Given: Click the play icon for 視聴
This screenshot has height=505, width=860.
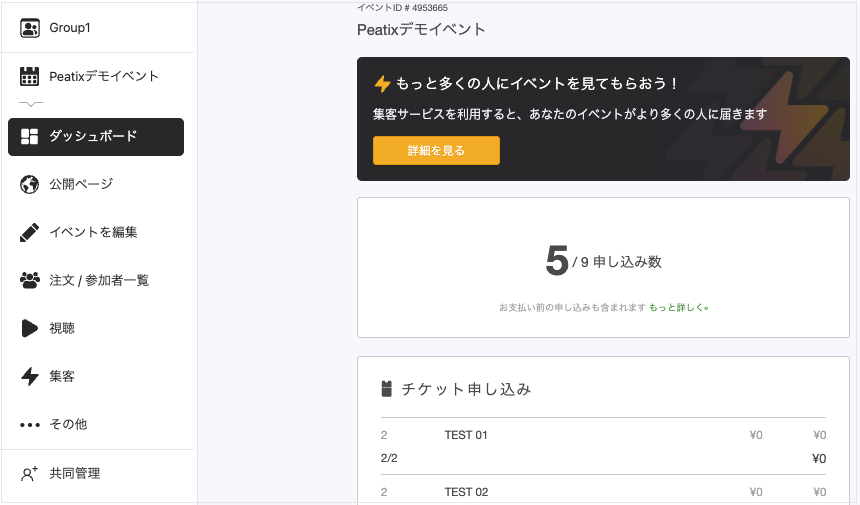Looking at the screenshot, I should 30,328.
